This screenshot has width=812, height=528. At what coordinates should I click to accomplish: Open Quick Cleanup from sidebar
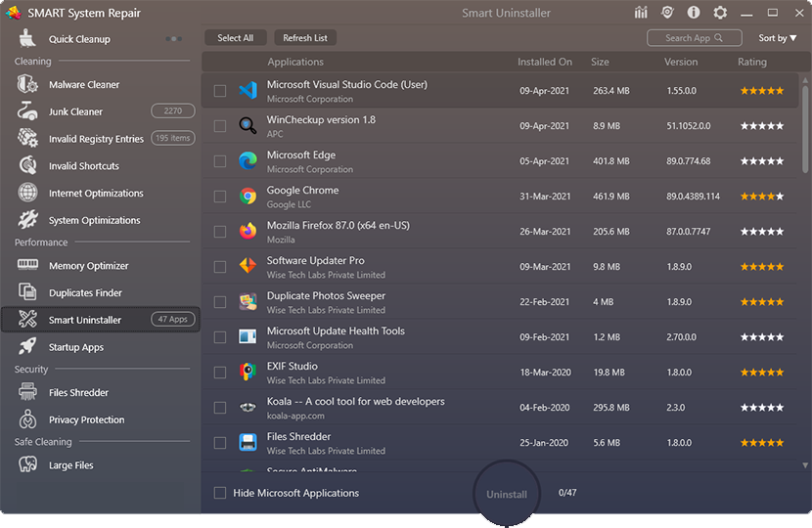[x=79, y=39]
